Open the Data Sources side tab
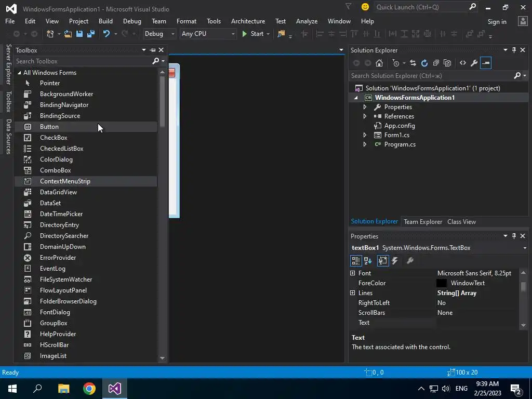532x399 pixels. click(x=9, y=137)
